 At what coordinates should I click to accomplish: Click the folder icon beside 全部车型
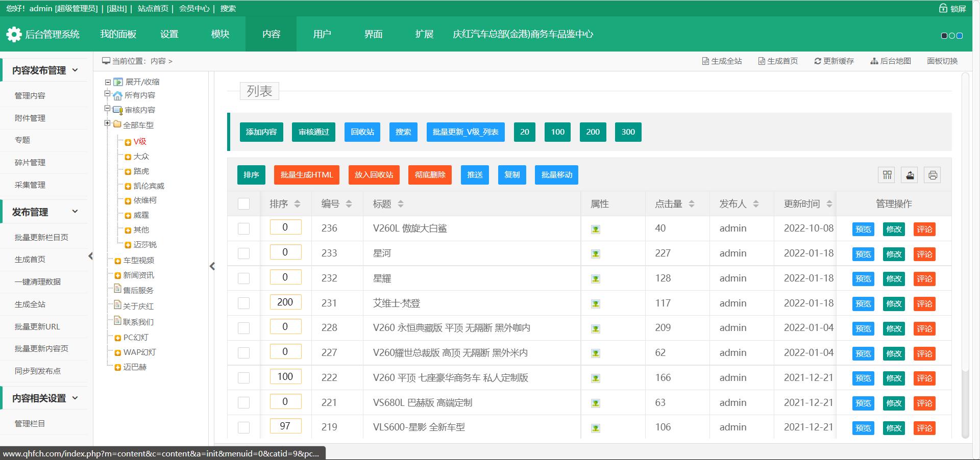coord(117,124)
